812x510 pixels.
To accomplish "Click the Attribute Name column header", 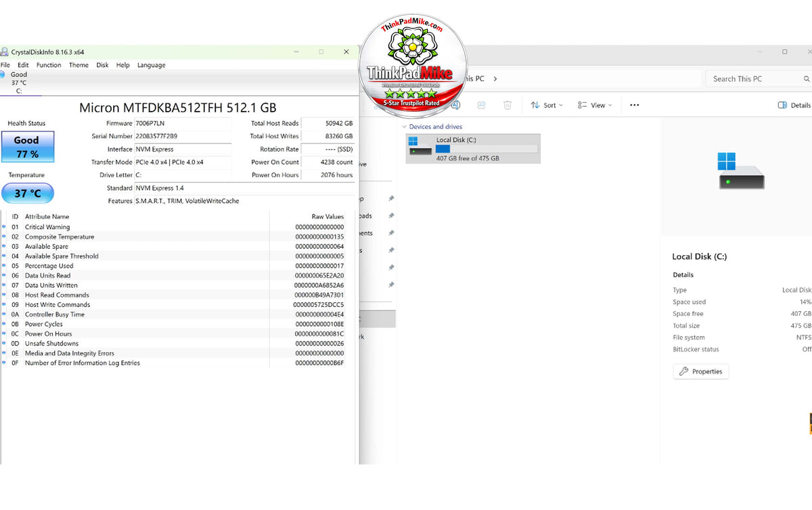I will pos(47,216).
